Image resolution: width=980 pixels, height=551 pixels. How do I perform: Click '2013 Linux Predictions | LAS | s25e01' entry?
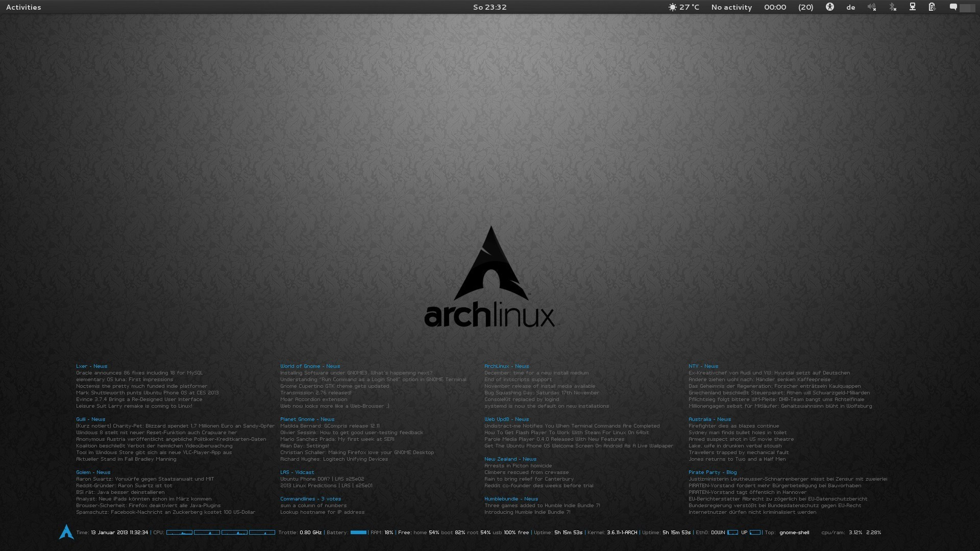click(326, 485)
